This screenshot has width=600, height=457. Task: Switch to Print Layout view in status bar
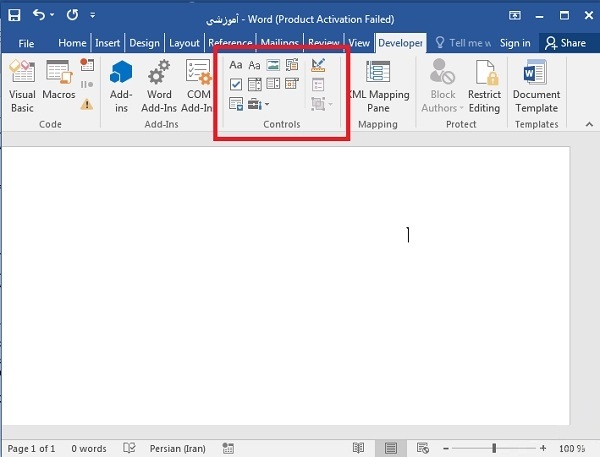tap(392, 449)
